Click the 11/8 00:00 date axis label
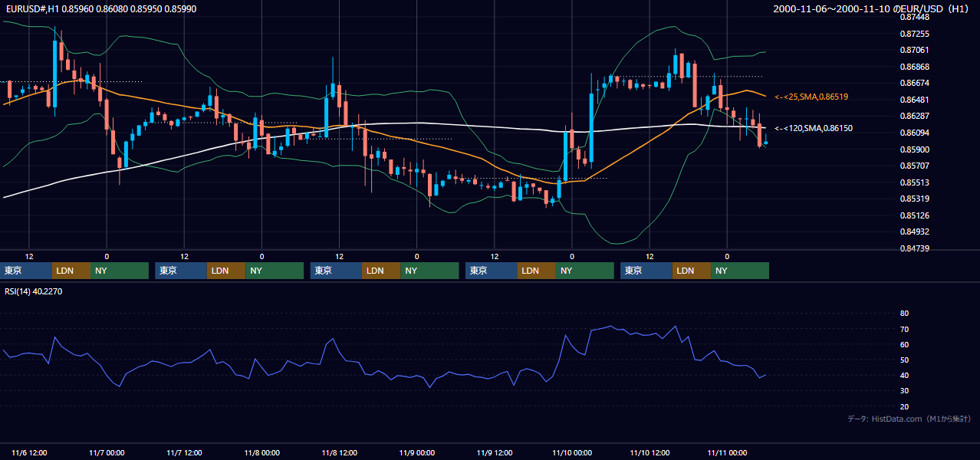The image size is (980, 460). click(262, 452)
